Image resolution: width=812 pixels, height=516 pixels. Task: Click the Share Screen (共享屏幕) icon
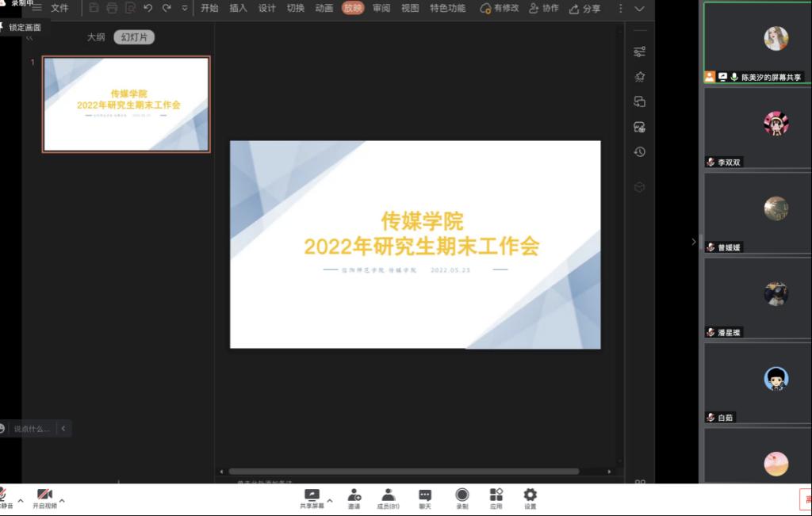[312, 495]
